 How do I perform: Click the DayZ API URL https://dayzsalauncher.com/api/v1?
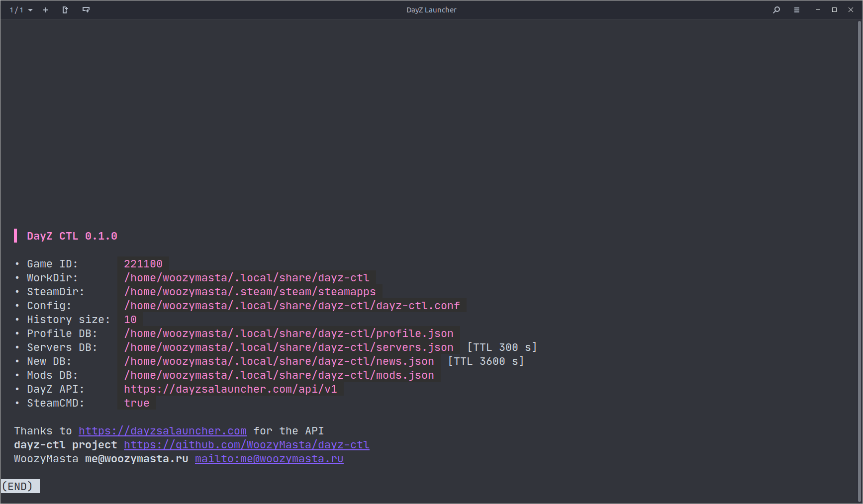pos(230,389)
